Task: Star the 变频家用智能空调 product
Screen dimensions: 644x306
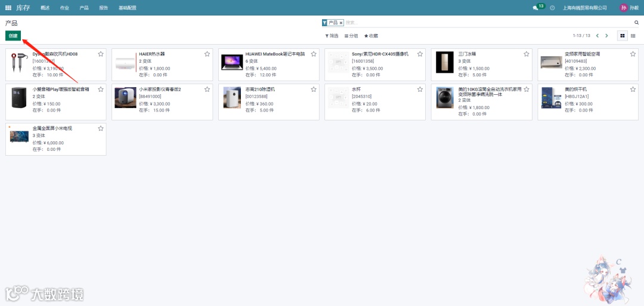Action: pyautogui.click(x=633, y=54)
